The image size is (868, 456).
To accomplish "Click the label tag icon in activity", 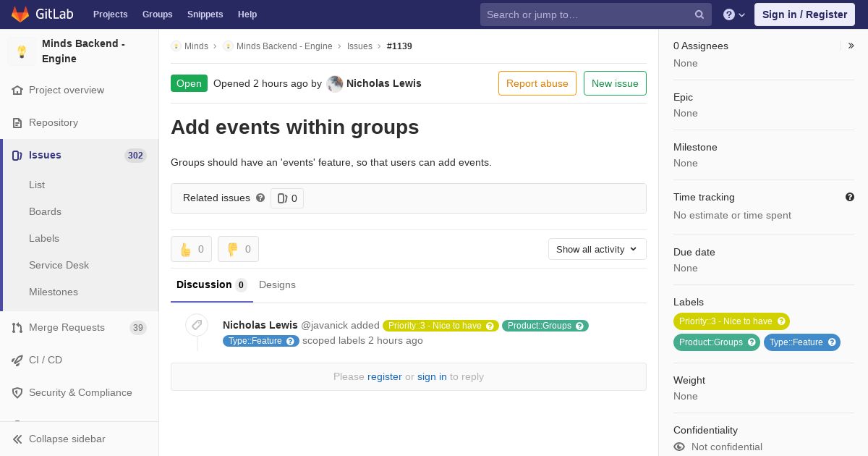I will pos(197,325).
